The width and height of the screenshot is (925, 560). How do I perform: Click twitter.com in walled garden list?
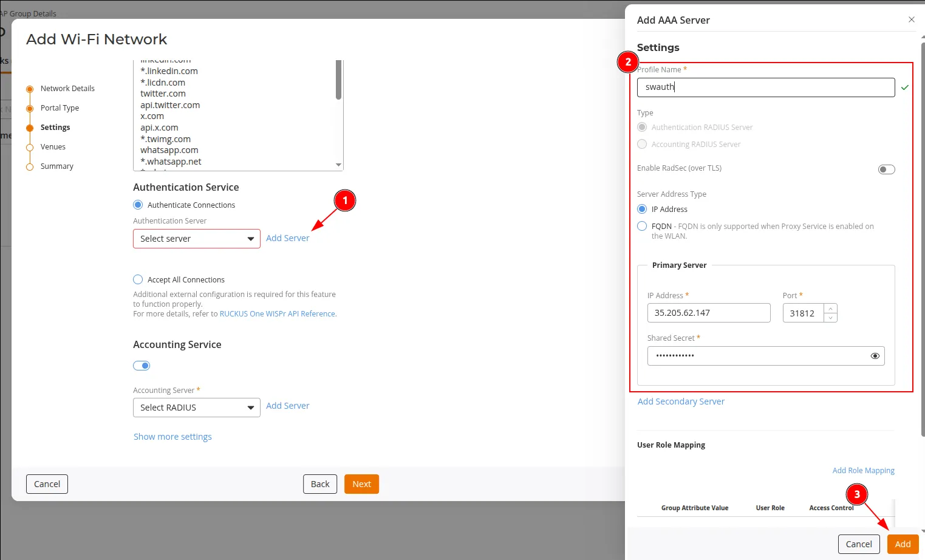[x=163, y=94]
